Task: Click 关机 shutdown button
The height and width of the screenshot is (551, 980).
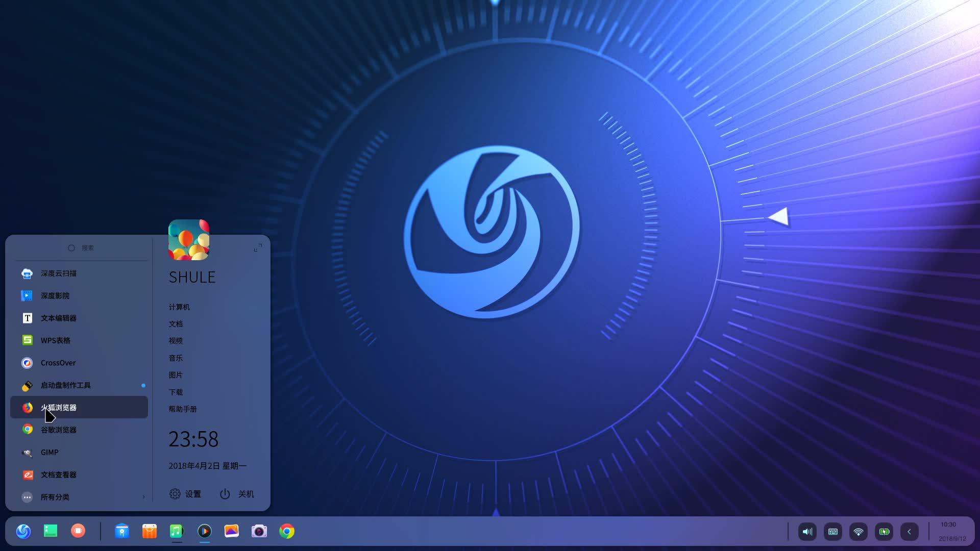Action: pyautogui.click(x=237, y=494)
